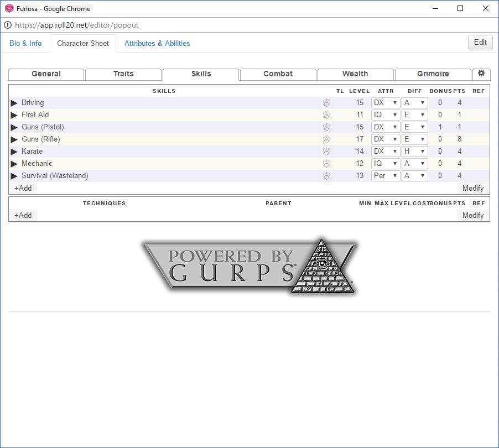Roll the Guns (Rifle) dice icon
This screenshot has width=499, height=448.
tap(326, 139)
